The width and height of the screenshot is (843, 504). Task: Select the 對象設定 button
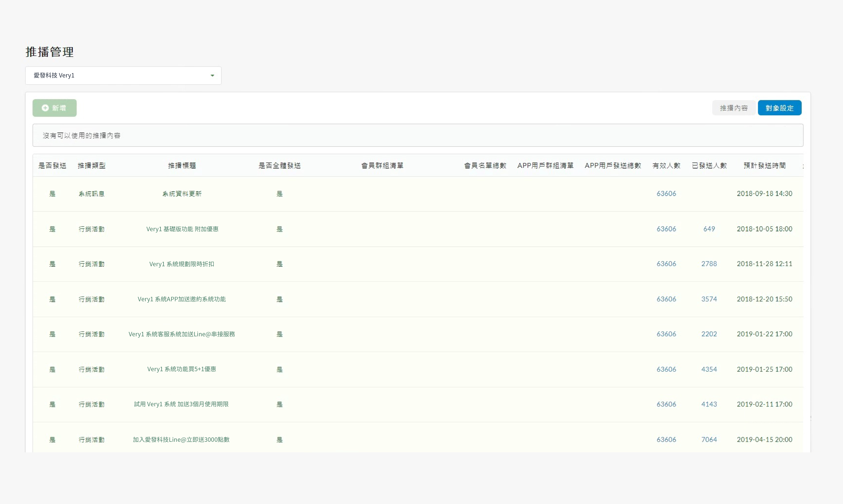point(780,108)
